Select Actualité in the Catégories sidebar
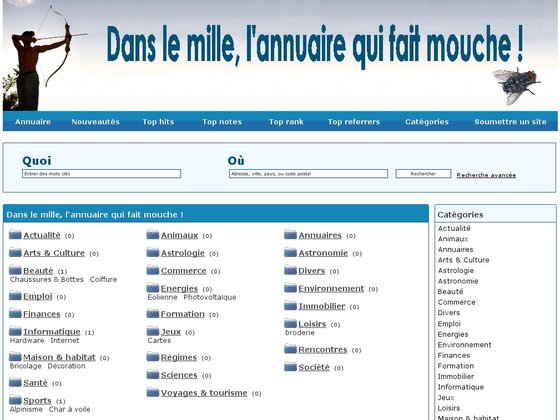560x420 pixels. coord(454,228)
